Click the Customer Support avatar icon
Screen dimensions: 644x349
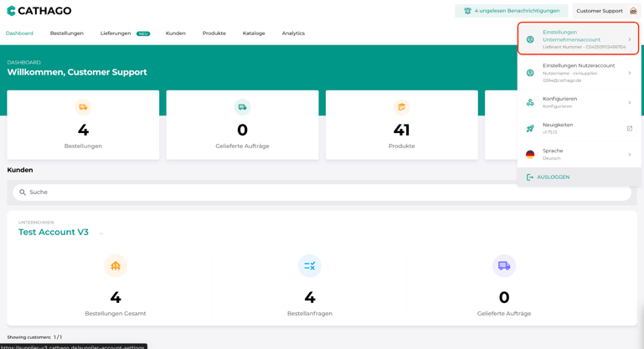click(633, 11)
